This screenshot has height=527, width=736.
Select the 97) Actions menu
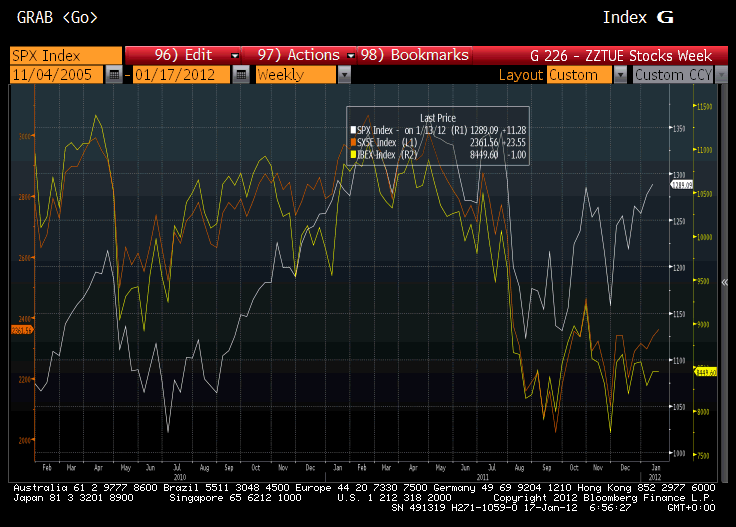(x=299, y=55)
